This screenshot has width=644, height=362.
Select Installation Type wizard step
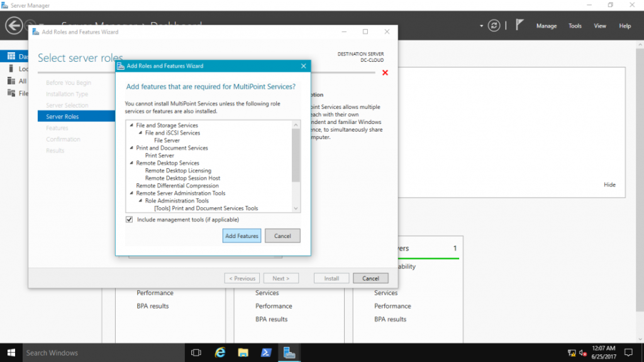click(x=67, y=94)
